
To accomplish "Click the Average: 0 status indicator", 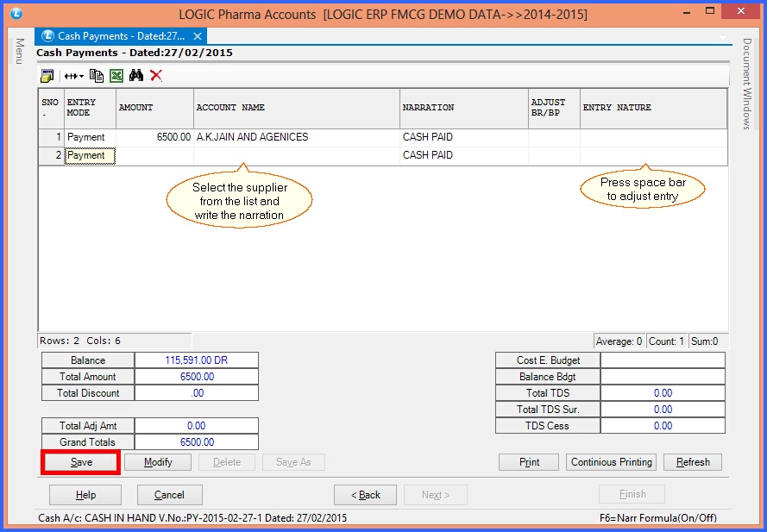I will 619,341.
